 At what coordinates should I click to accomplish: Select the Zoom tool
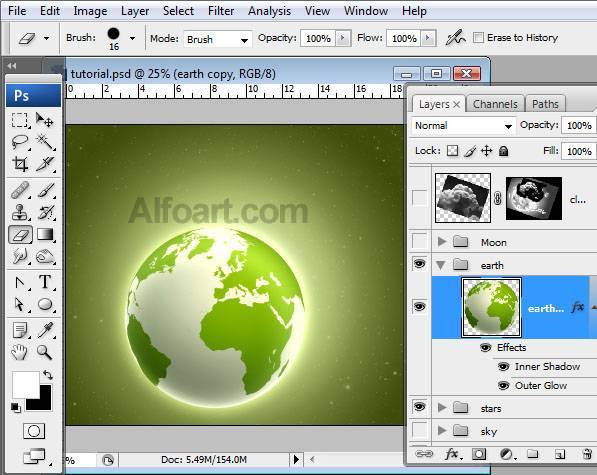point(45,352)
